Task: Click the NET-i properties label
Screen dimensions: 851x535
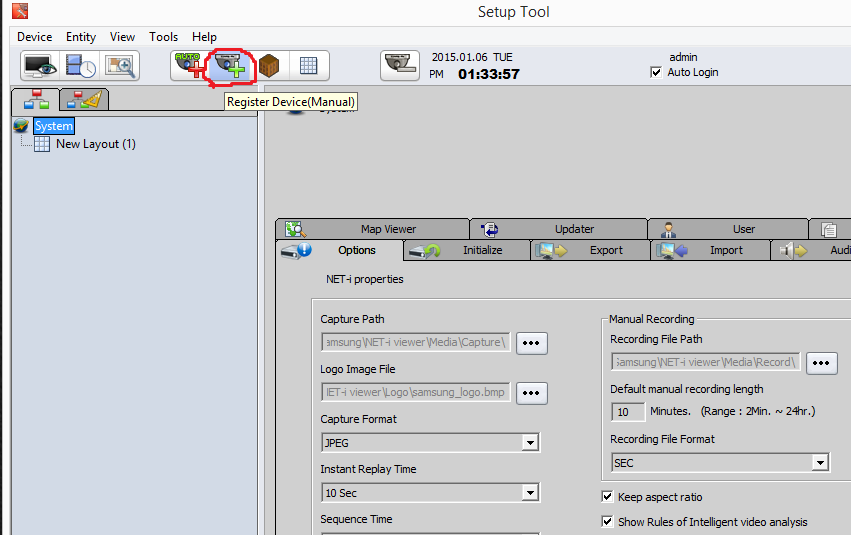Action: tap(365, 279)
